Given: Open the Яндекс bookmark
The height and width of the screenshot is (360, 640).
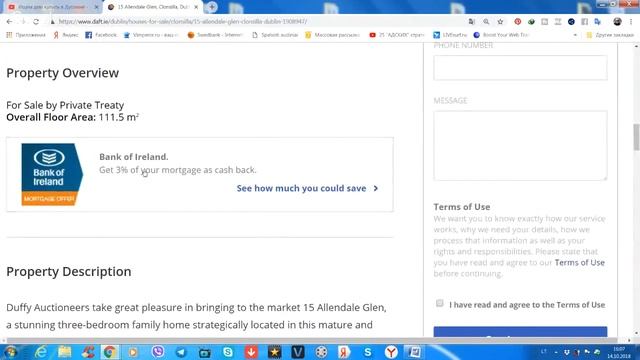Looking at the screenshot, I should coord(66,35).
